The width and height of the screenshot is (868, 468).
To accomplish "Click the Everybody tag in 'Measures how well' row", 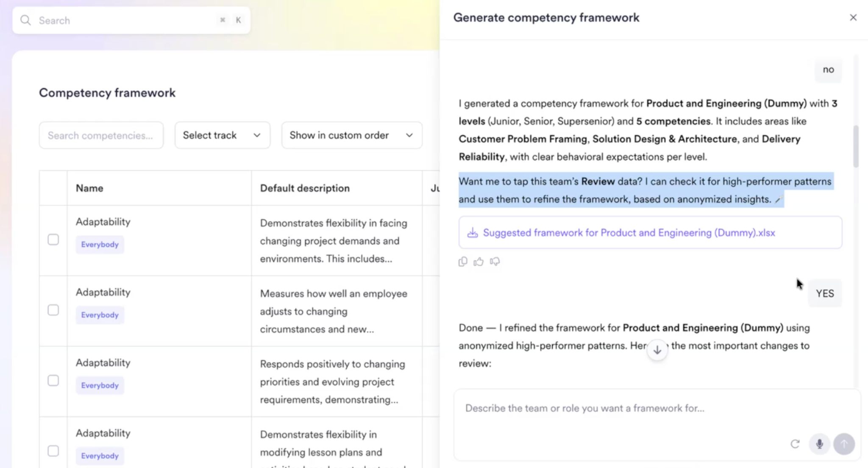I will 100,315.
